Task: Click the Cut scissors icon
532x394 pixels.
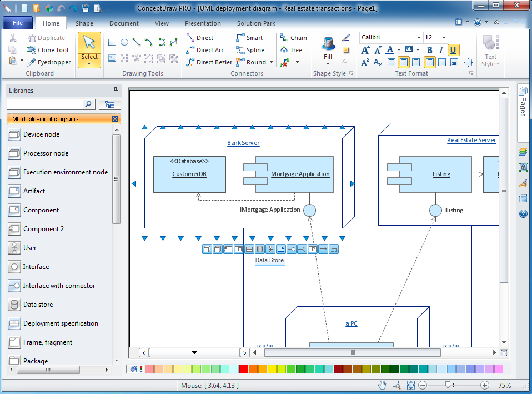Action: point(13,38)
